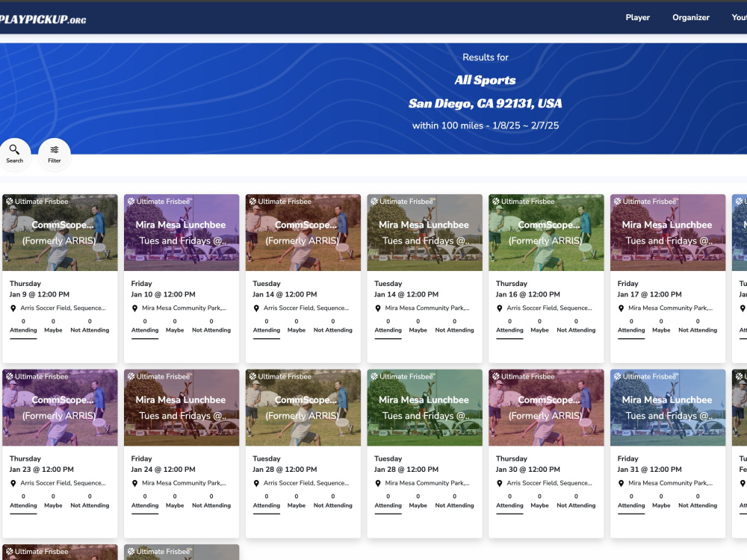Click frisbee icon on Jan 28 CommScope card

point(252,376)
